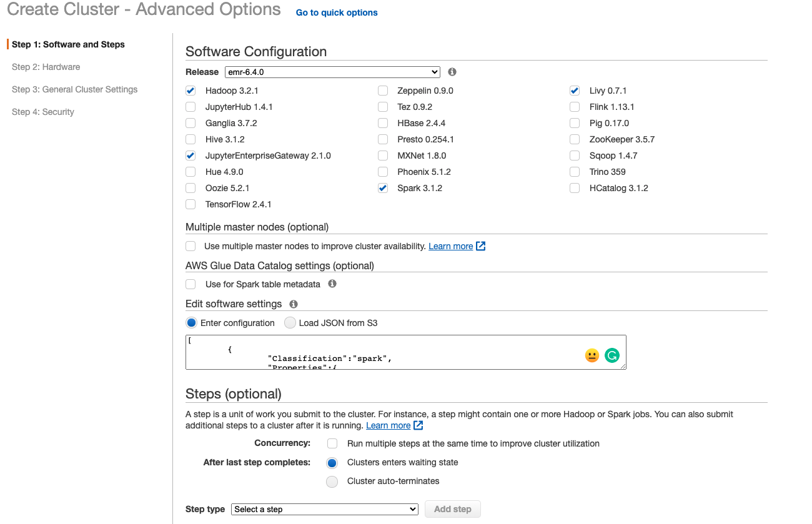Enable use multiple master nodes checkbox
Viewport: 812px width, 524px height.
(x=191, y=246)
